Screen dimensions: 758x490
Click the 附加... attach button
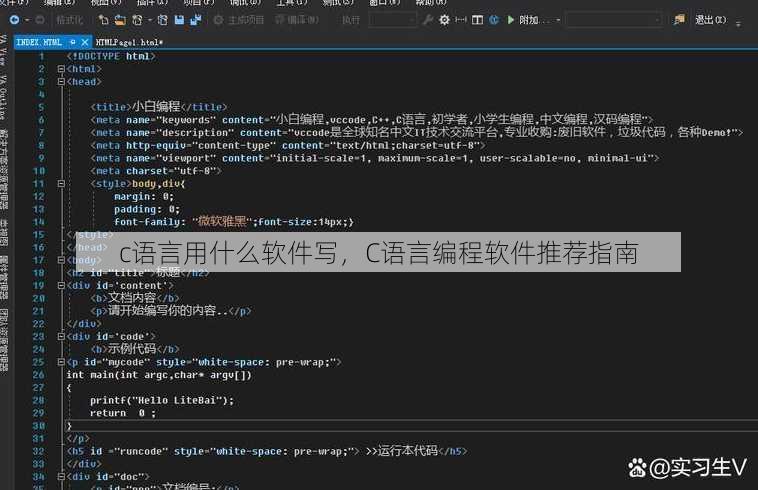point(533,20)
